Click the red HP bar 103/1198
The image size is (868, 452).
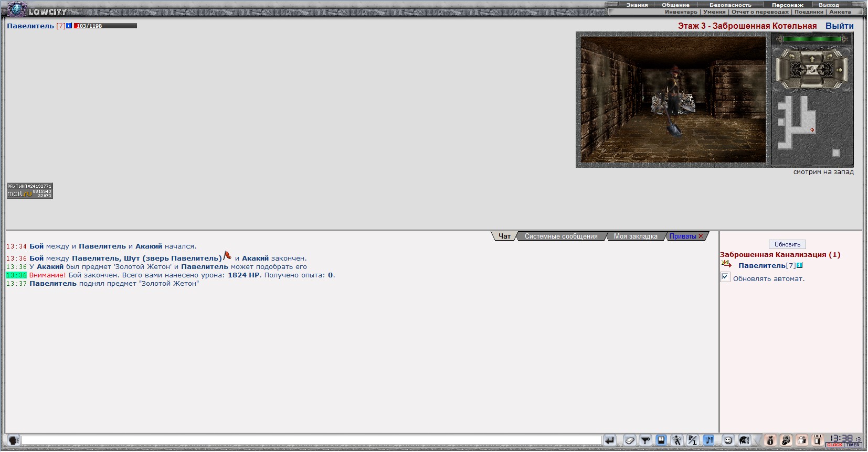105,26
